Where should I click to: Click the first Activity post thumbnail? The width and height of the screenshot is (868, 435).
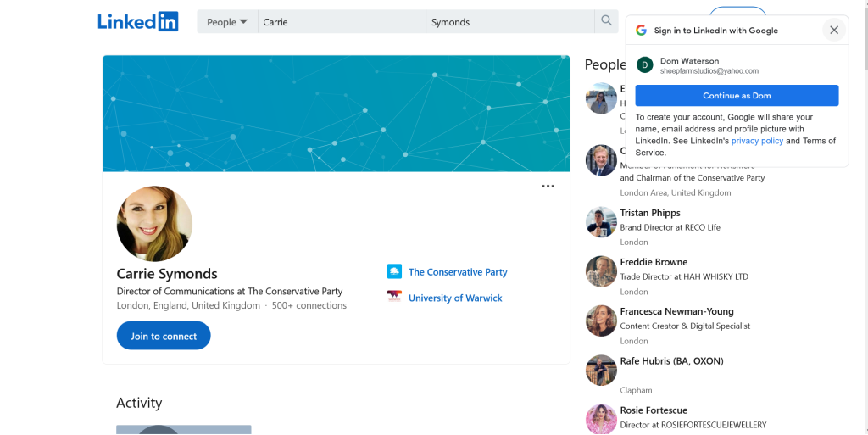184,430
